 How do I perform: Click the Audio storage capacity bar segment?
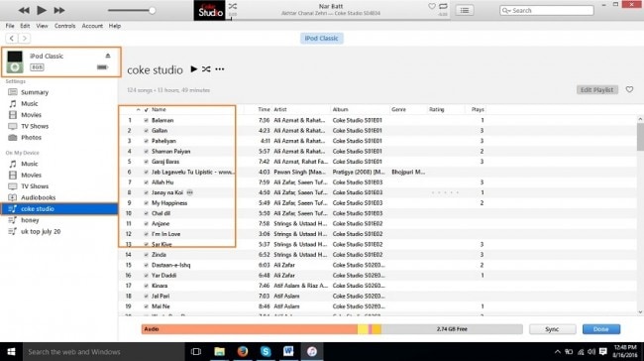point(250,329)
